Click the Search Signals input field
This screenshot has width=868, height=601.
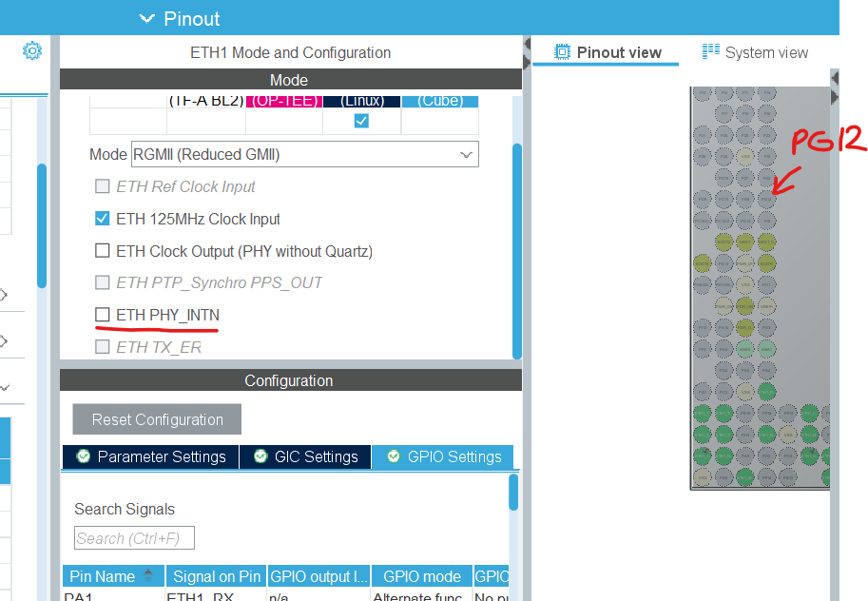point(134,538)
